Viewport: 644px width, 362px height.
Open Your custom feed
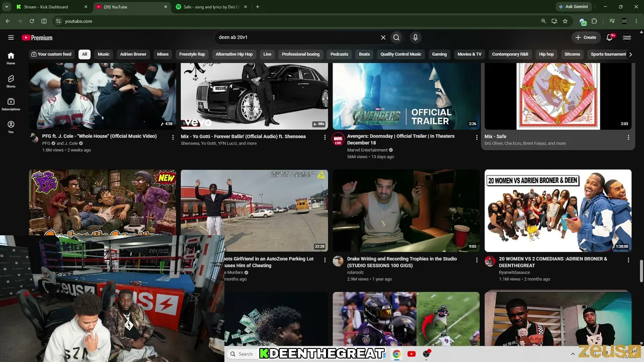click(51, 54)
